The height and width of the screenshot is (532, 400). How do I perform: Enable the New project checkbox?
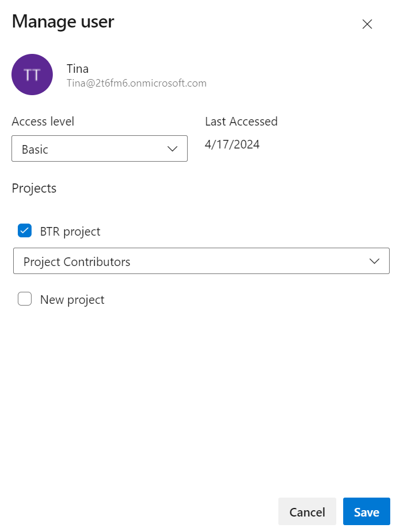click(25, 299)
